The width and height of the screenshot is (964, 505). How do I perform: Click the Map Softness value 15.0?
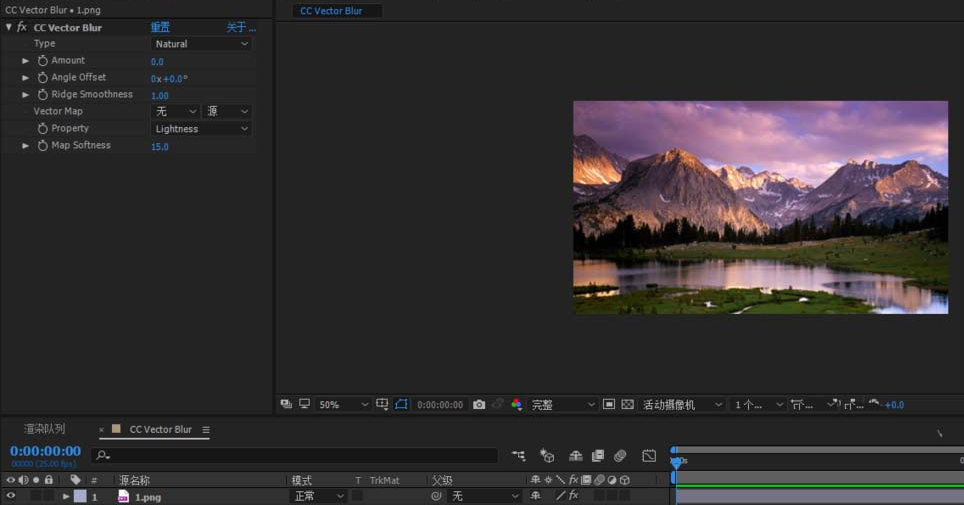pyautogui.click(x=160, y=146)
